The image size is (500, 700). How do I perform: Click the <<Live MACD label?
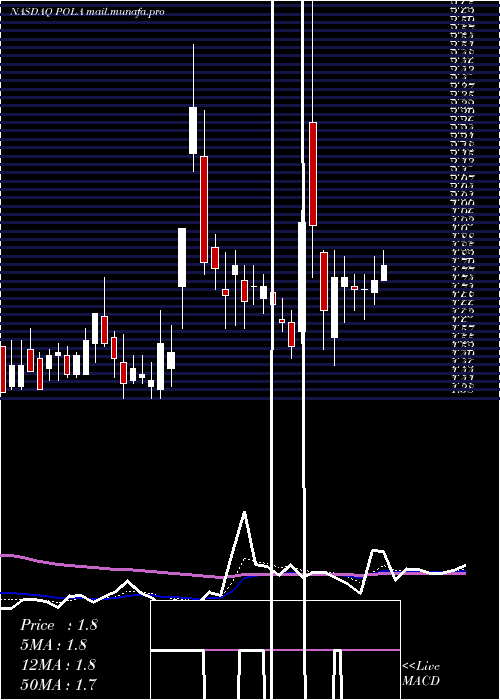(x=421, y=674)
